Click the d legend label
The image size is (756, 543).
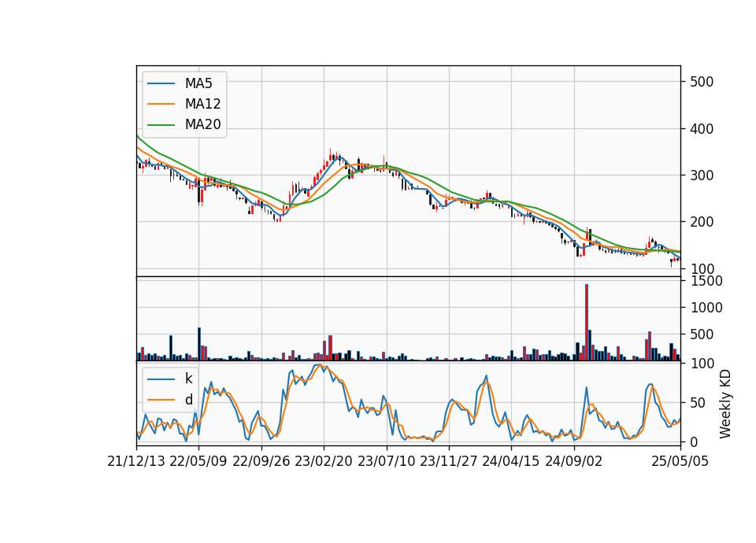[x=188, y=400]
